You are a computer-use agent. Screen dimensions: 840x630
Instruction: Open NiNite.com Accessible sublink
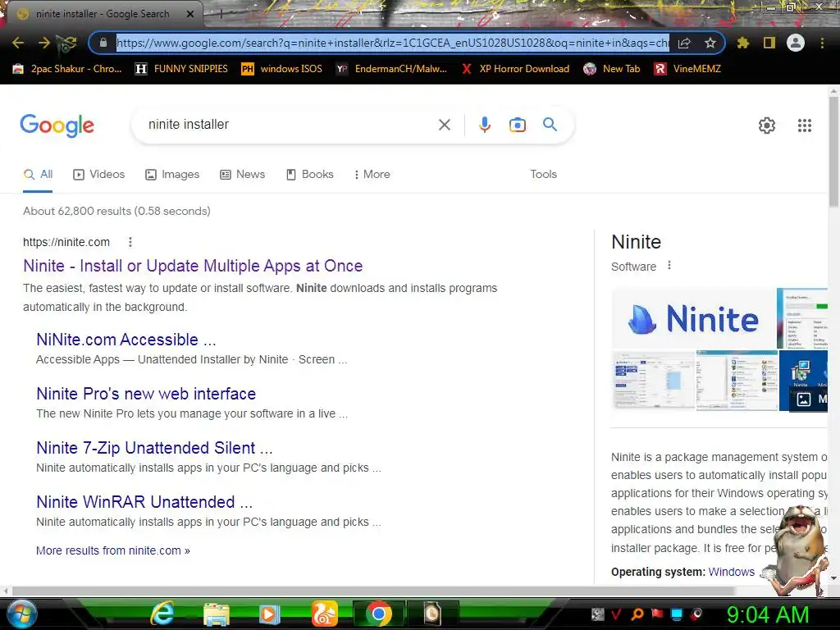point(126,340)
